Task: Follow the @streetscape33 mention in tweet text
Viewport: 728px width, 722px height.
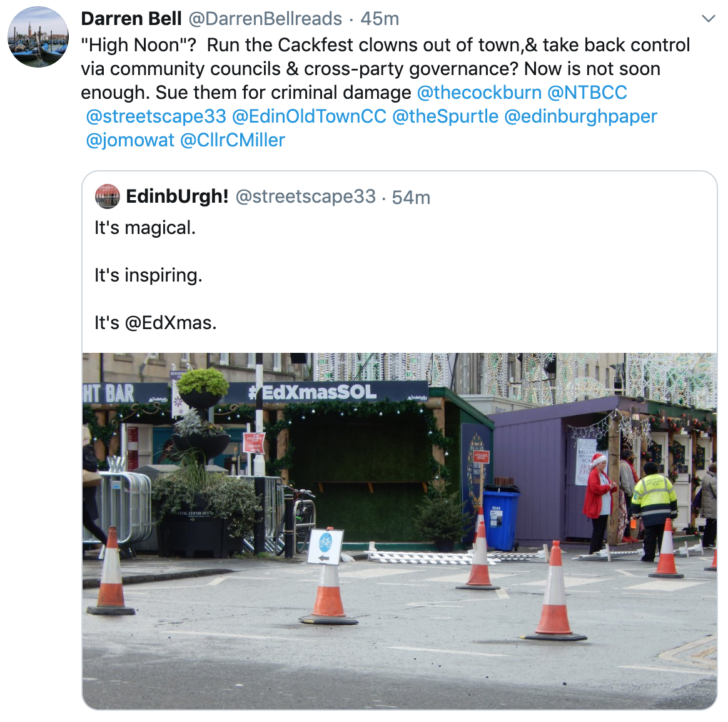Action: [156, 116]
